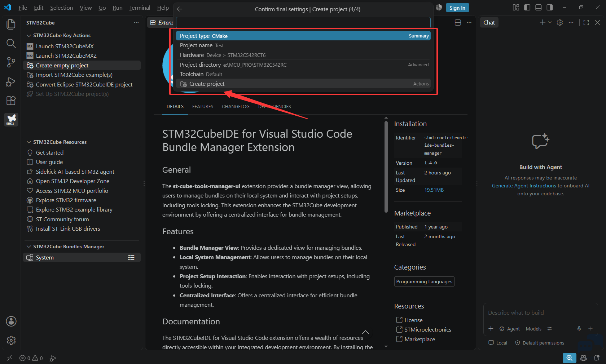Open the Terminal menu
The height and width of the screenshot is (364, 606).
pos(140,8)
